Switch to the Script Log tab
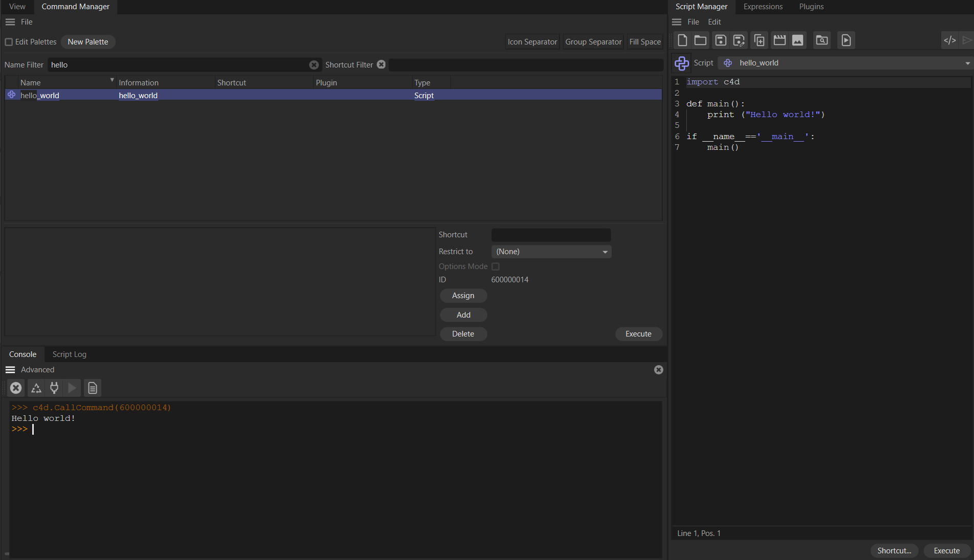The image size is (974, 560). click(x=69, y=354)
